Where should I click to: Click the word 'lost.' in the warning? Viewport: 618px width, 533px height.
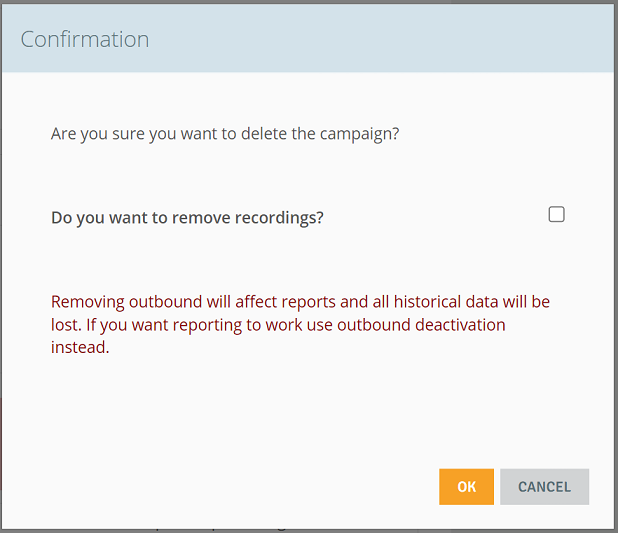[x=66, y=325]
